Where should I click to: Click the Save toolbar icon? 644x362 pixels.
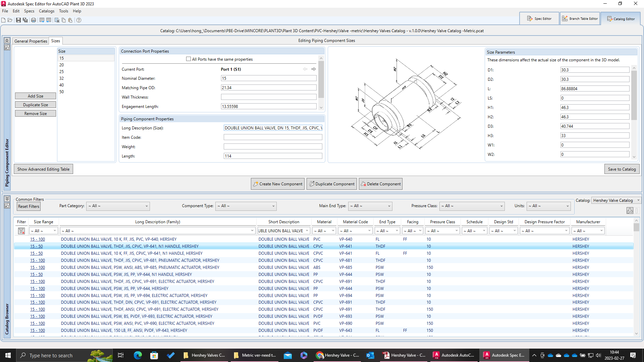click(18, 20)
